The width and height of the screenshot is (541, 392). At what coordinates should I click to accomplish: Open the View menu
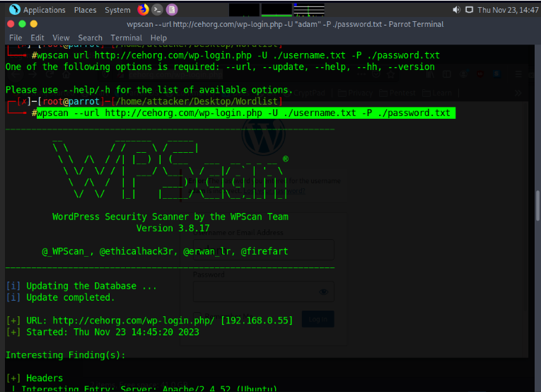(x=61, y=38)
